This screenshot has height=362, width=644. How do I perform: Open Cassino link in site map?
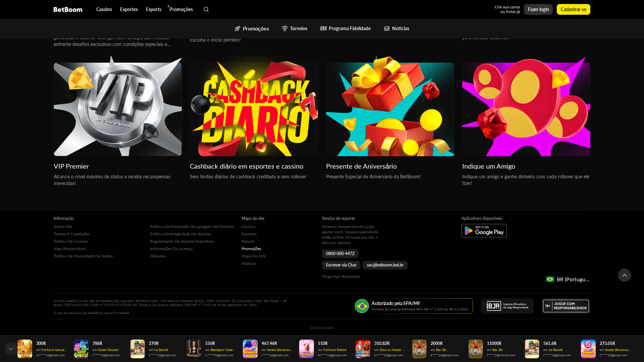248,227
